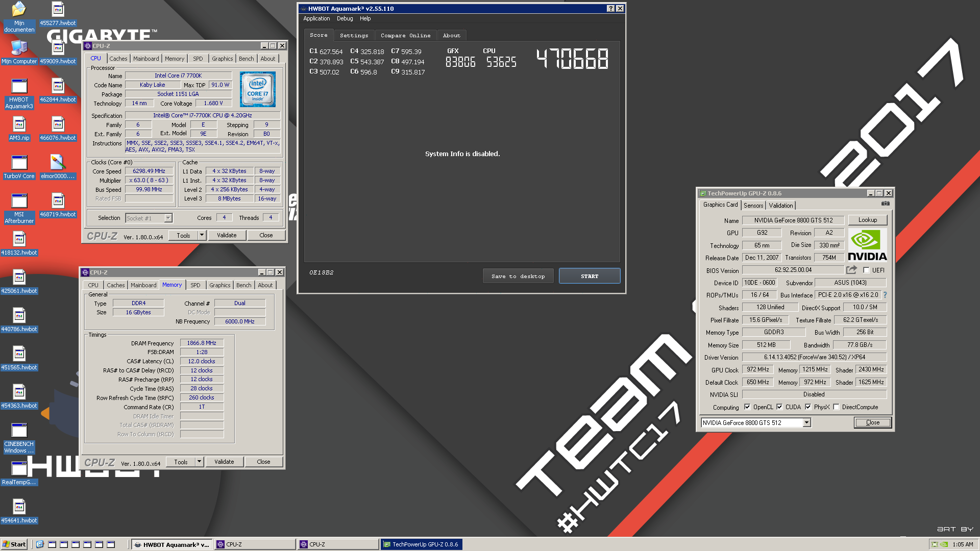This screenshot has width=980, height=551.
Task: Launch the TurboV Core desktop shortcut
Action: click(19, 167)
